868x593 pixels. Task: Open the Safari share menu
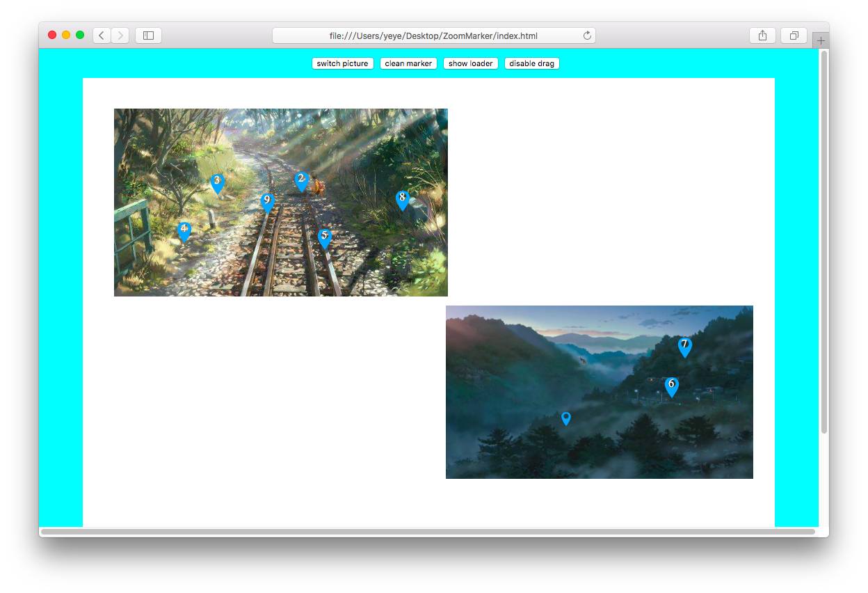[762, 35]
